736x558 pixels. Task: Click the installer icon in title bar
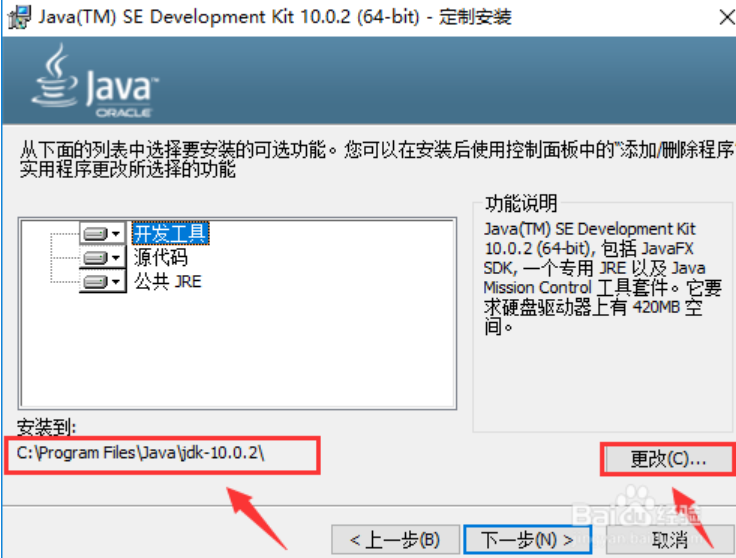point(19,17)
